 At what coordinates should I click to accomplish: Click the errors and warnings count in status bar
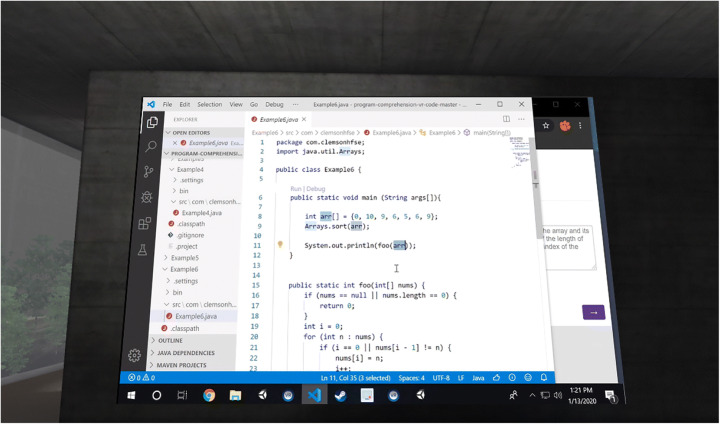tap(141, 378)
